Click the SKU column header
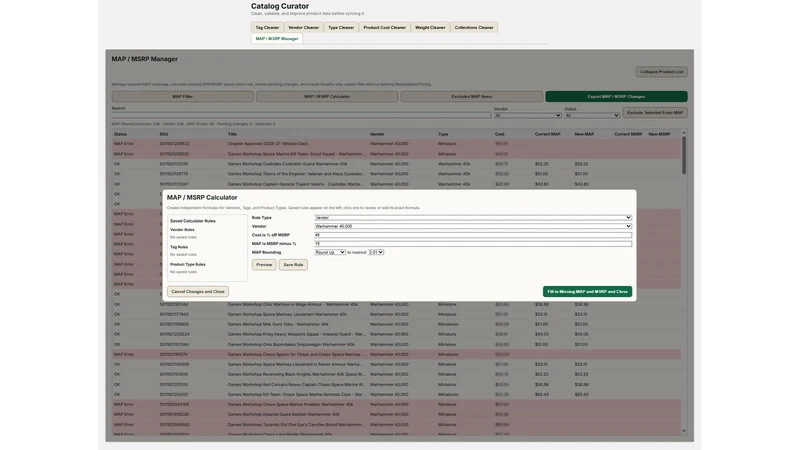 (164, 134)
